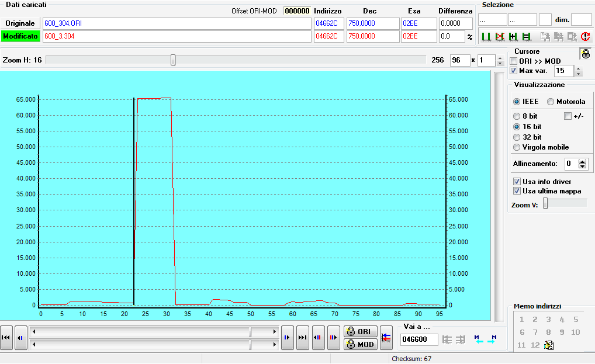
Task: Enable the ORI >> MOD checkbox
Action: tap(513, 61)
